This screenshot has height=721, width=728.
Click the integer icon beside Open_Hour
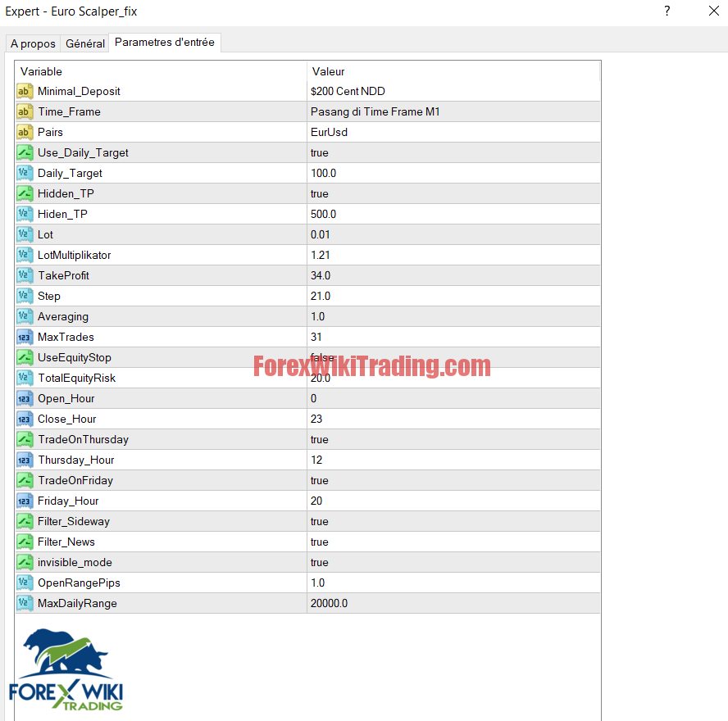pos(25,398)
